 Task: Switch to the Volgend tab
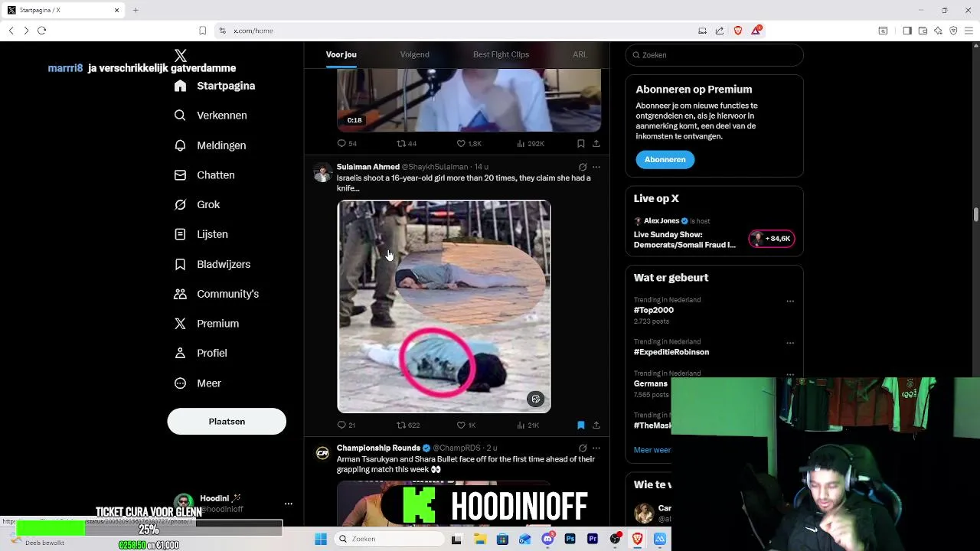[x=414, y=54]
